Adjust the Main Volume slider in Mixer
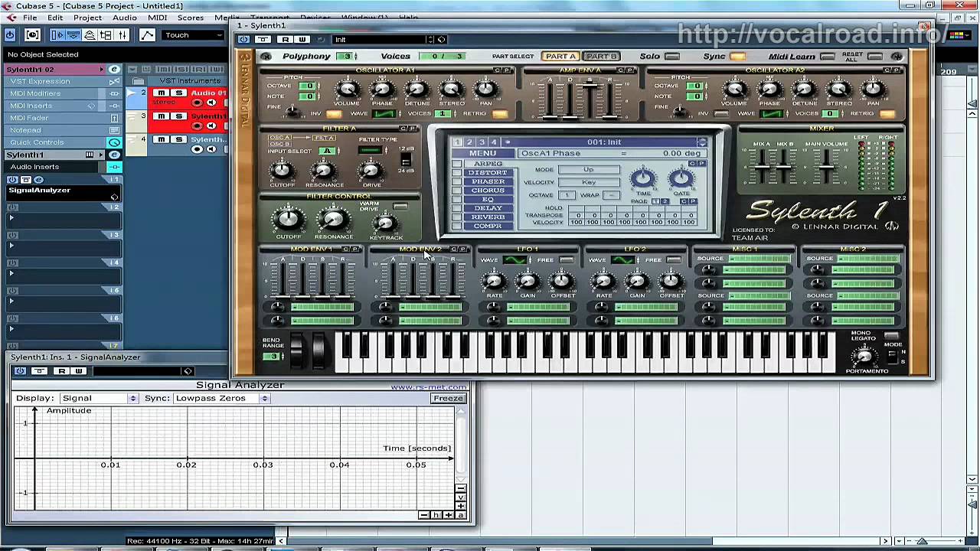 (x=827, y=165)
